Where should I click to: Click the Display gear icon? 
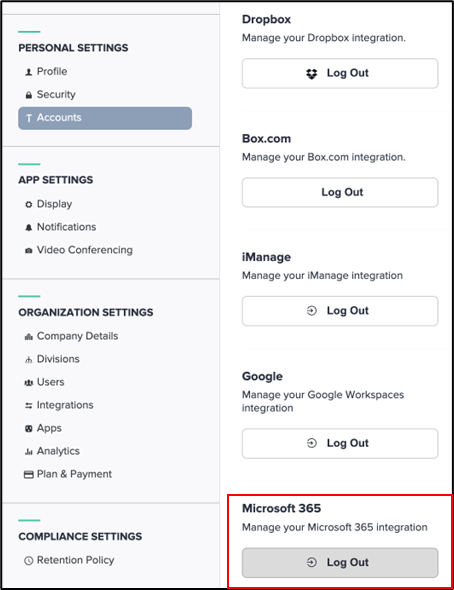pyautogui.click(x=29, y=204)
